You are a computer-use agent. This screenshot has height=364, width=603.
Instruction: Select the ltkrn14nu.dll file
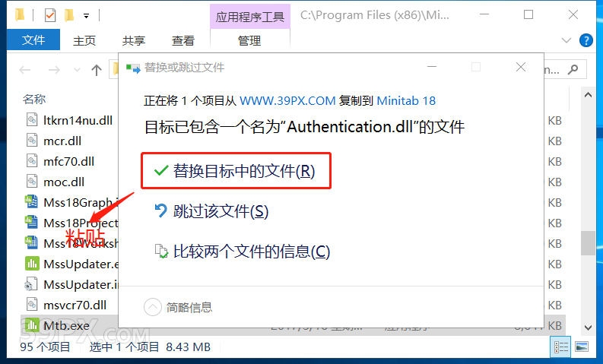coord(70,120)
